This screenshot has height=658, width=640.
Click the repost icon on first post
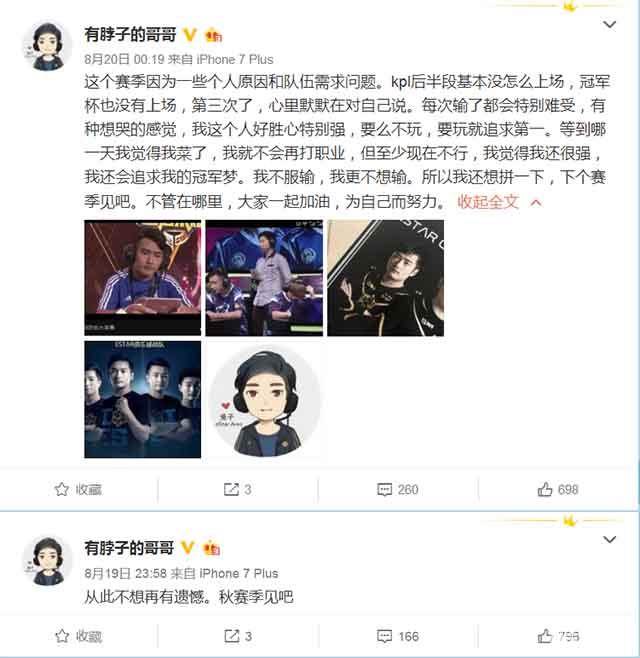coord(231,489)
